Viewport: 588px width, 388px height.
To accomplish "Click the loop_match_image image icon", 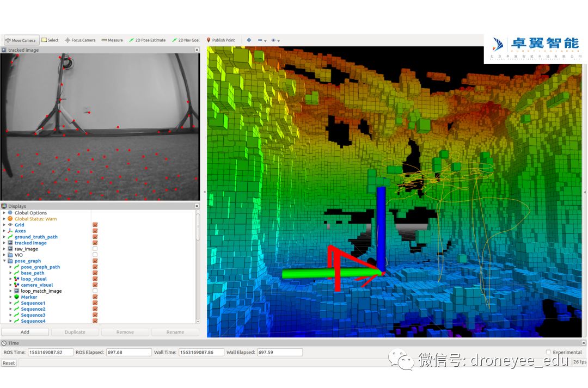I will [x=16, y=291].
